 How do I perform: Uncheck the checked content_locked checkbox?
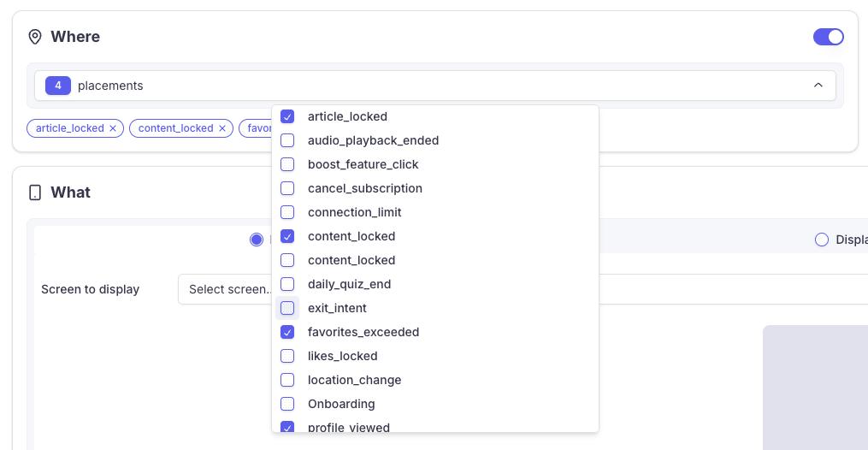pos(287,236)
